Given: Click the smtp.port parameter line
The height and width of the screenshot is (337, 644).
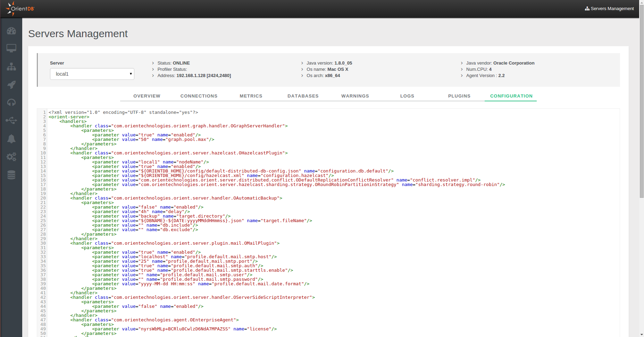Looking at the screenshot, I should point(175,261).
